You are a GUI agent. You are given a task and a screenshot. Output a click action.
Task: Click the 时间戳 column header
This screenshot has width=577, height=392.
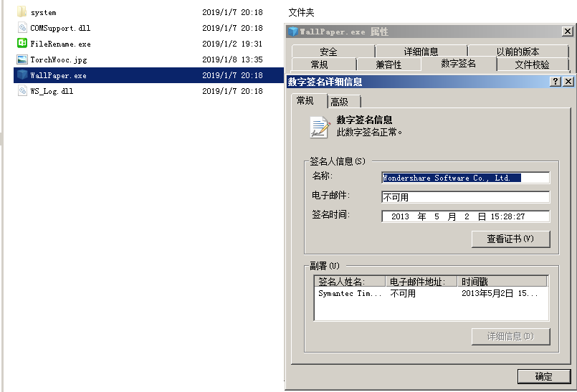coord(502,282)
